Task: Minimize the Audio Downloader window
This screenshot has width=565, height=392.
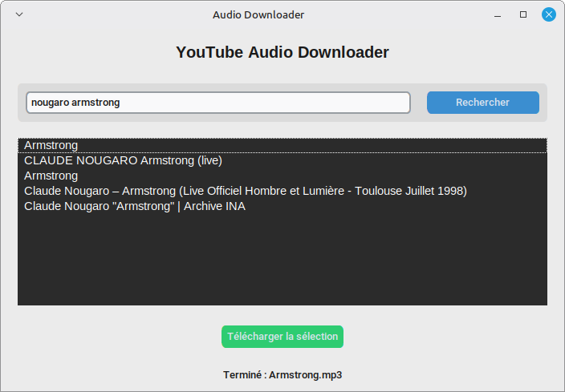Action: pyautogui.click(x=498, y=14)
